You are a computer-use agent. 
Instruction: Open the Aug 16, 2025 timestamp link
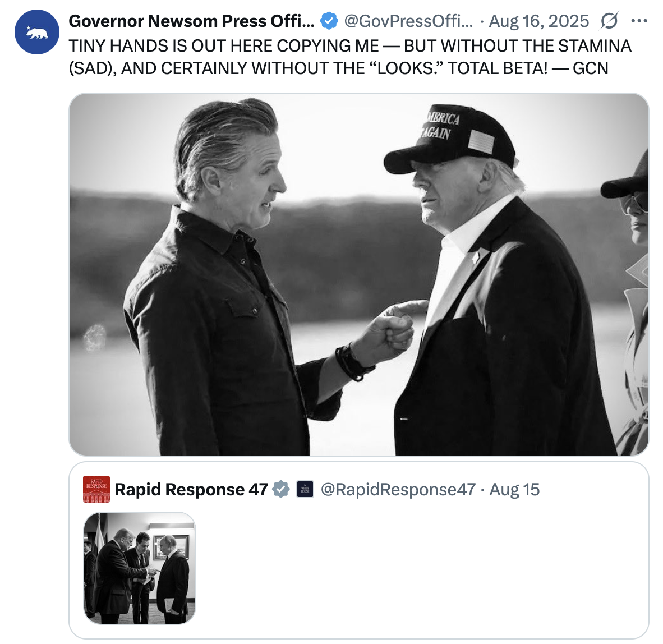pos(538,21)
